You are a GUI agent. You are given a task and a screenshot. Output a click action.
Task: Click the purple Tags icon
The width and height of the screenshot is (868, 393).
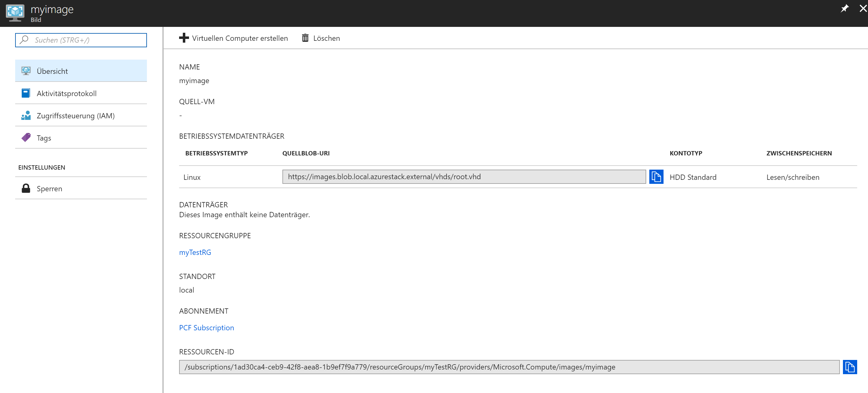[x=26, y=137]
